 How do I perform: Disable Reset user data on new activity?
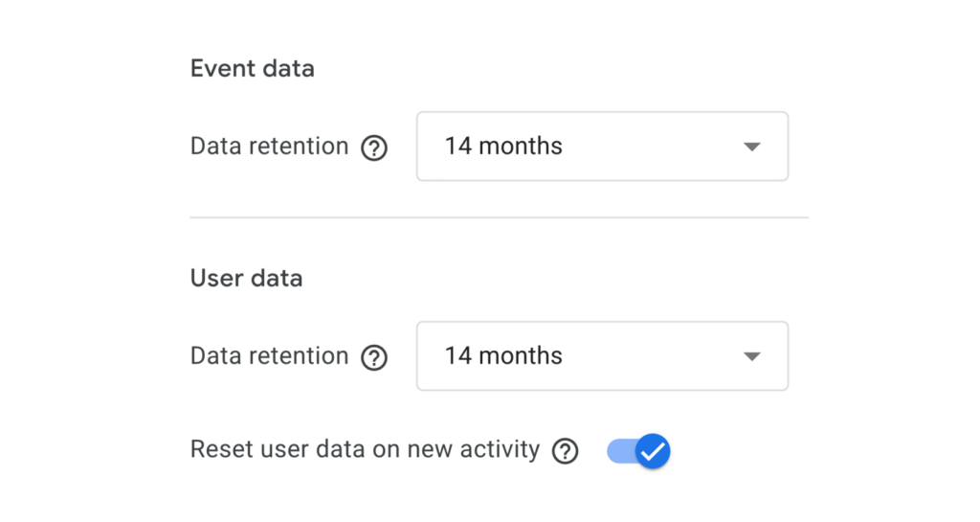click(x=638, y=451)
